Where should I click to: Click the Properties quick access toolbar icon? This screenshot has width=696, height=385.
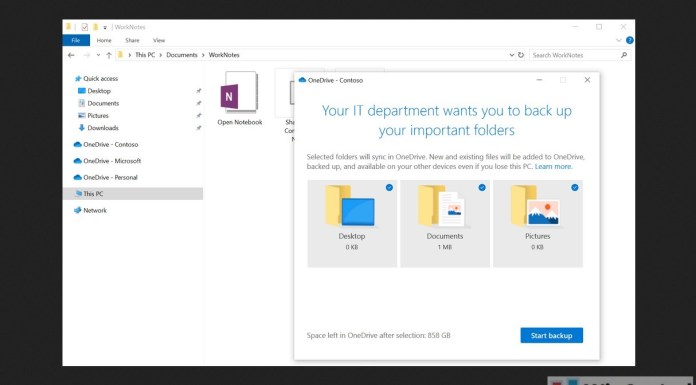pyautogui.click(x=84, y=27)
